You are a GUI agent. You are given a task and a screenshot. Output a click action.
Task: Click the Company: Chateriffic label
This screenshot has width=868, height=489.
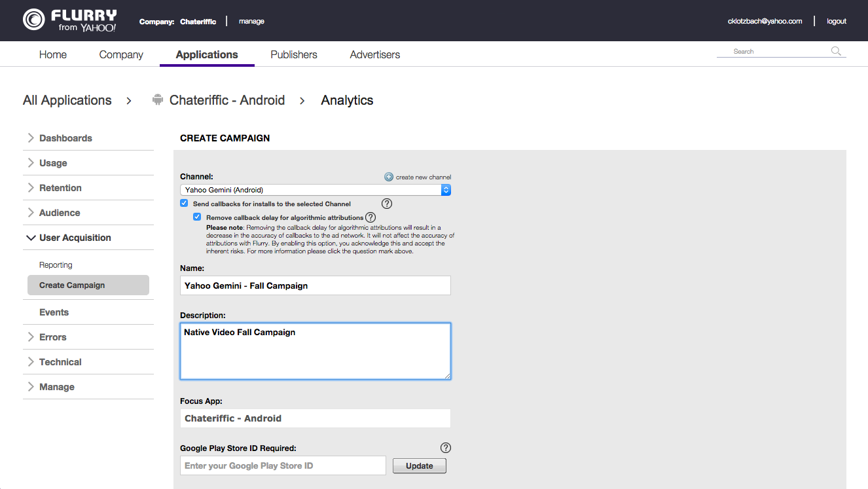[177, 22]
